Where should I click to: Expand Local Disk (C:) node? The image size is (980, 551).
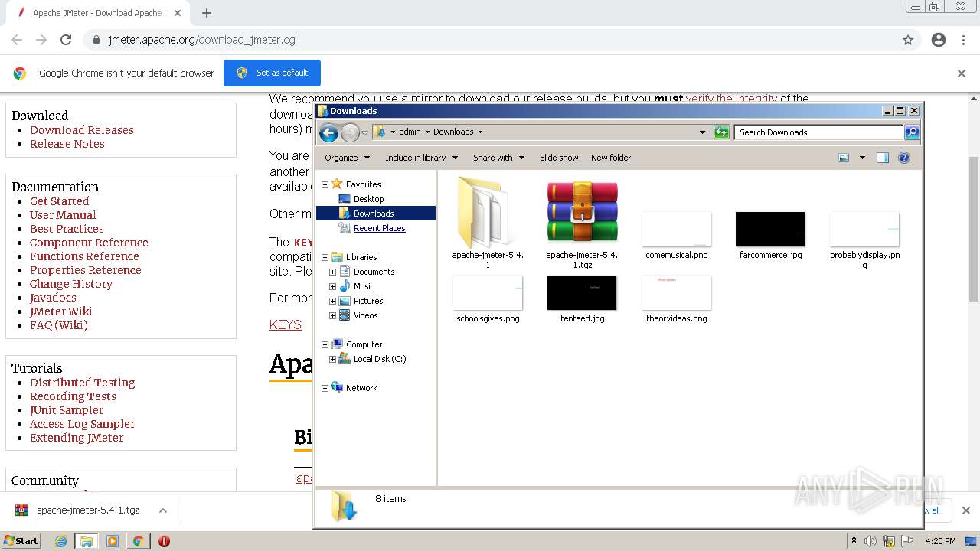pos(332,359)
